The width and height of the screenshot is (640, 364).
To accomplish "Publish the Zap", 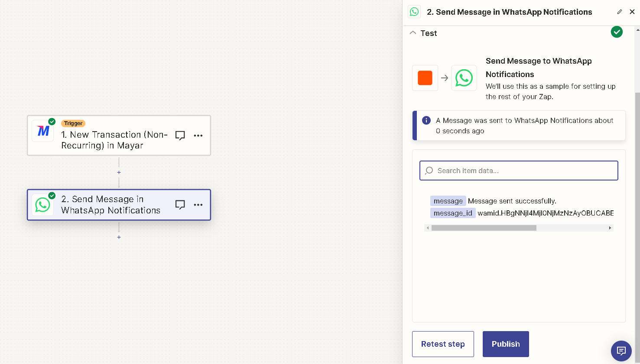I will pos(506,344).
